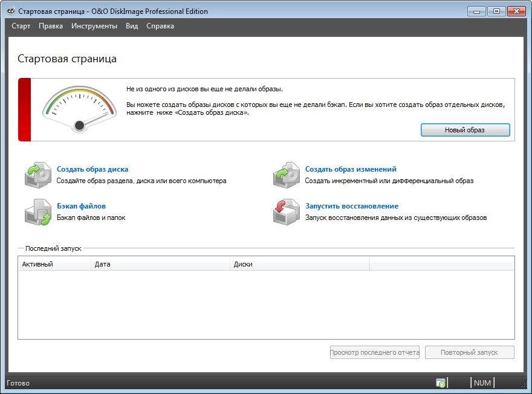Click the Диски column header

point(300,264)
